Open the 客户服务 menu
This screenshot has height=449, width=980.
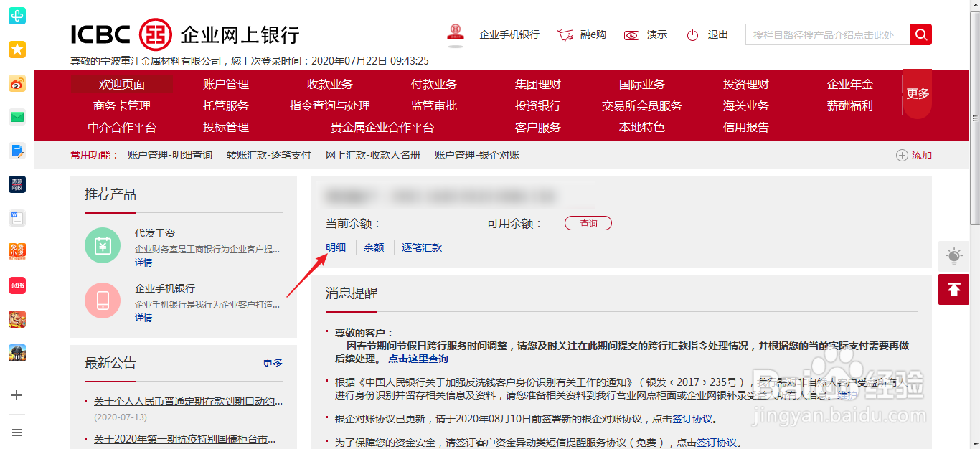click(x=538, y=127)
